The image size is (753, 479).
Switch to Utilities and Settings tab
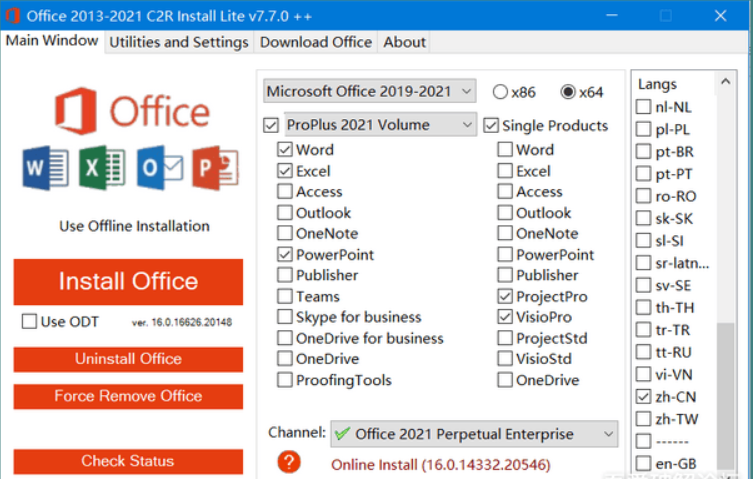click(179, 42)
